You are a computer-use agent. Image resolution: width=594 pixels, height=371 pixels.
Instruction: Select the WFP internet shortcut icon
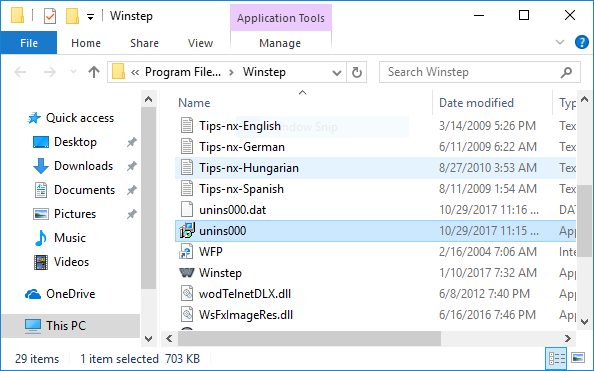tap(186, 252)
